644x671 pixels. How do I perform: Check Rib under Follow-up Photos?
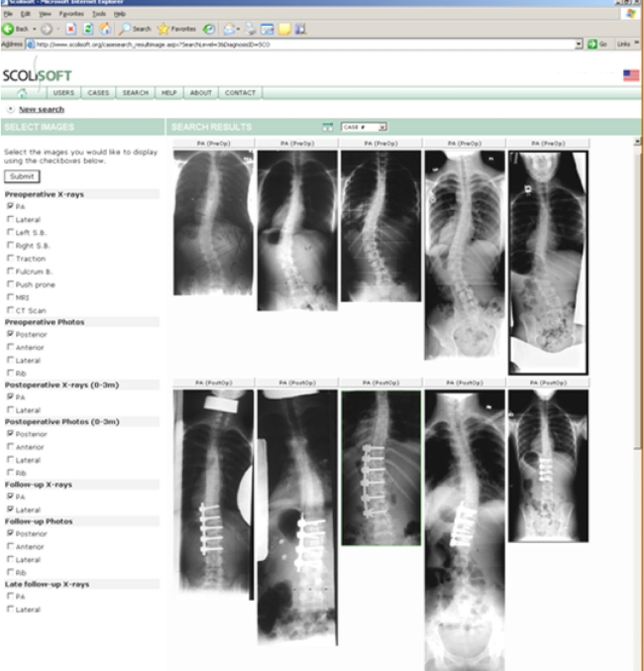tap(10, 572)
